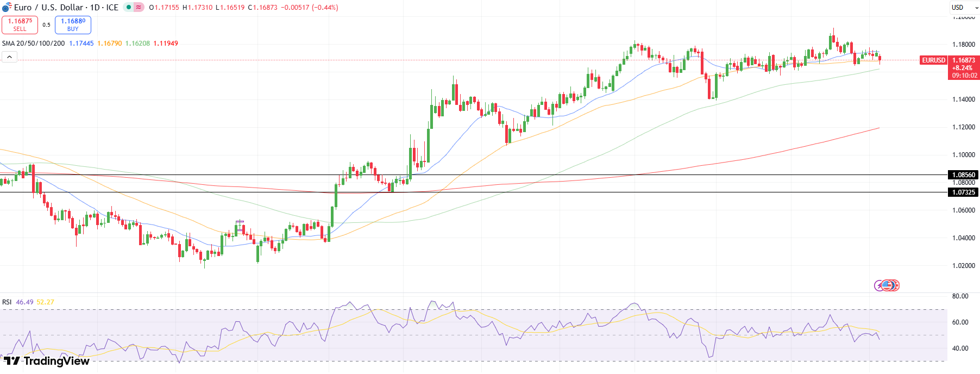Collapse the indicator legend with chevron
The width and height of the screenshot is (980, 374).
[x=9, y=57]
